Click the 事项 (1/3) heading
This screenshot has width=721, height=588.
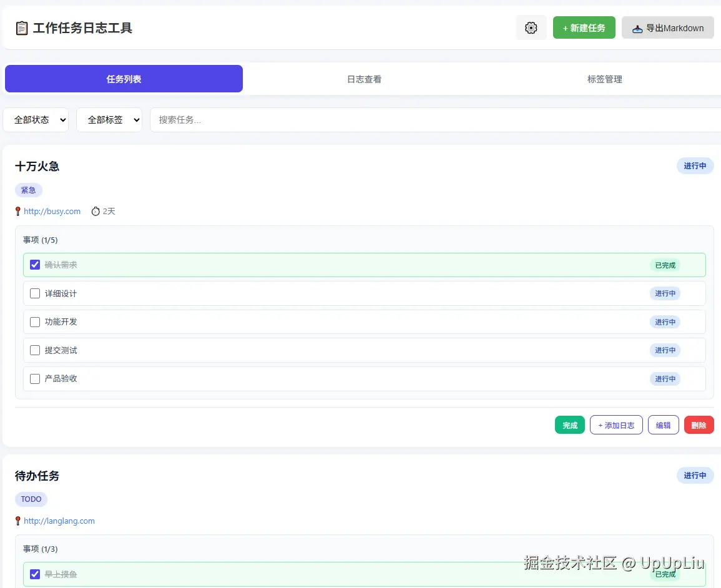click(41, 549)
